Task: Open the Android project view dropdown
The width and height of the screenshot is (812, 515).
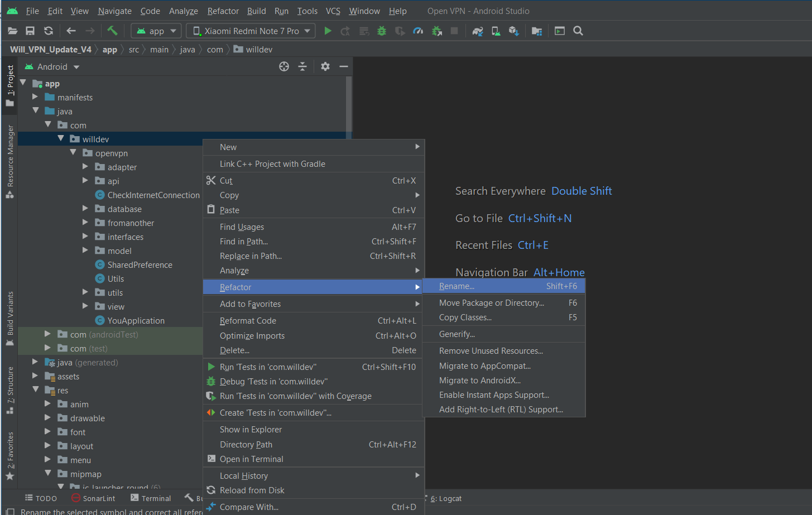Action: coord(52,67)
